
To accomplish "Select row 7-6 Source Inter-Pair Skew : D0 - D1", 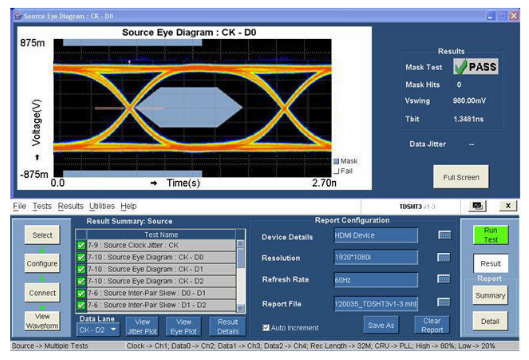I will [161, 293].
